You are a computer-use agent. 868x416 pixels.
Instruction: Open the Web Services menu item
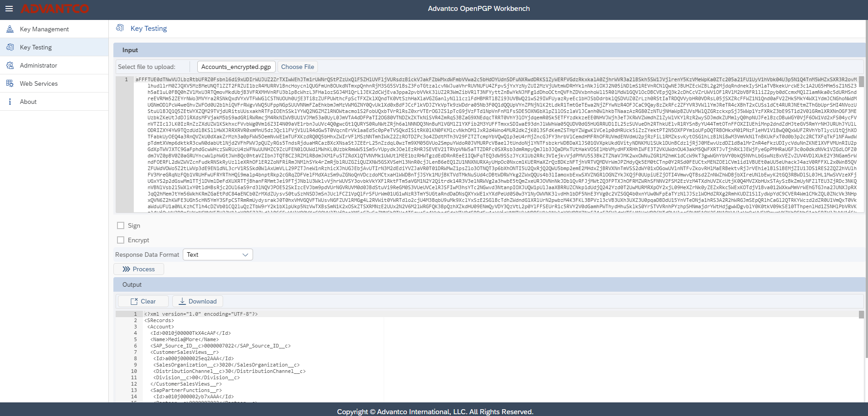(x=39, y=83)
